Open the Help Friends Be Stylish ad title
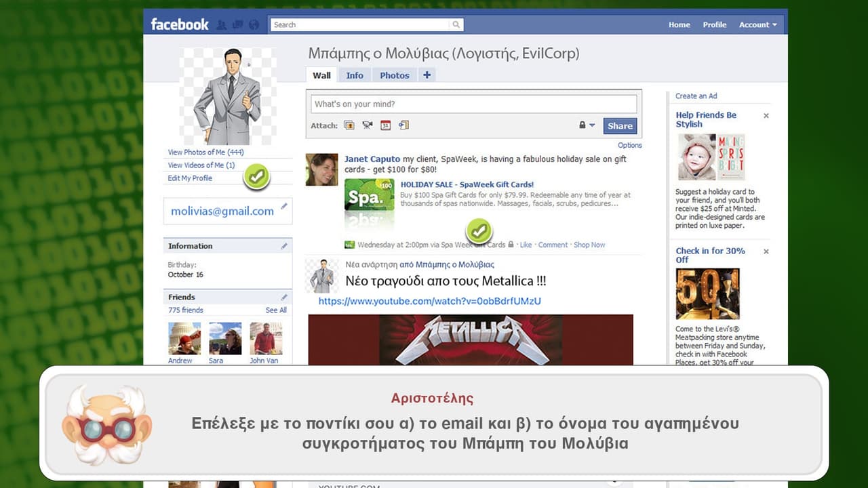The image size is (868, 488). pos(706,119)
